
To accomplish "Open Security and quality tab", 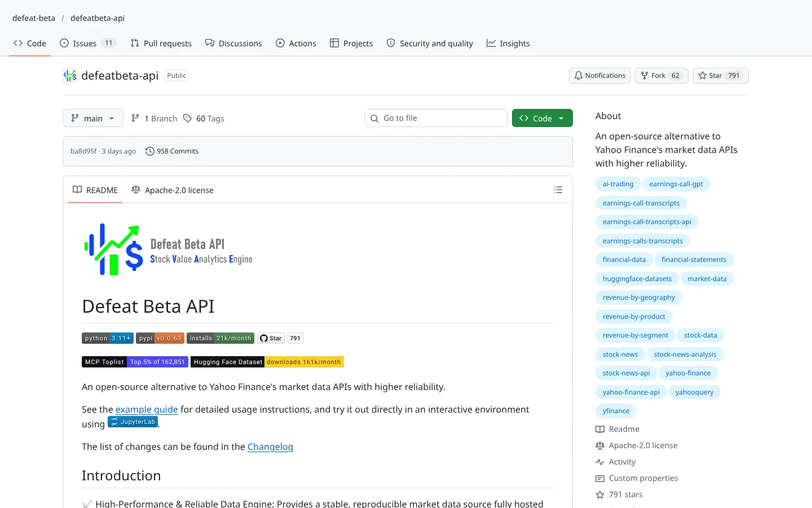I will pyautogui.click(x=430, y=43).
